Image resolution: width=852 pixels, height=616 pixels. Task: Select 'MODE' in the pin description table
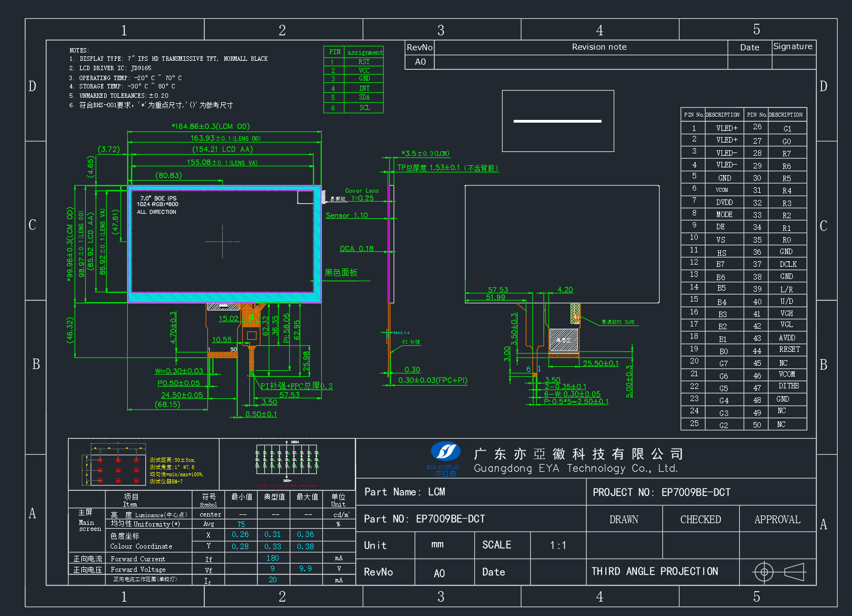[x=724, y=215]
